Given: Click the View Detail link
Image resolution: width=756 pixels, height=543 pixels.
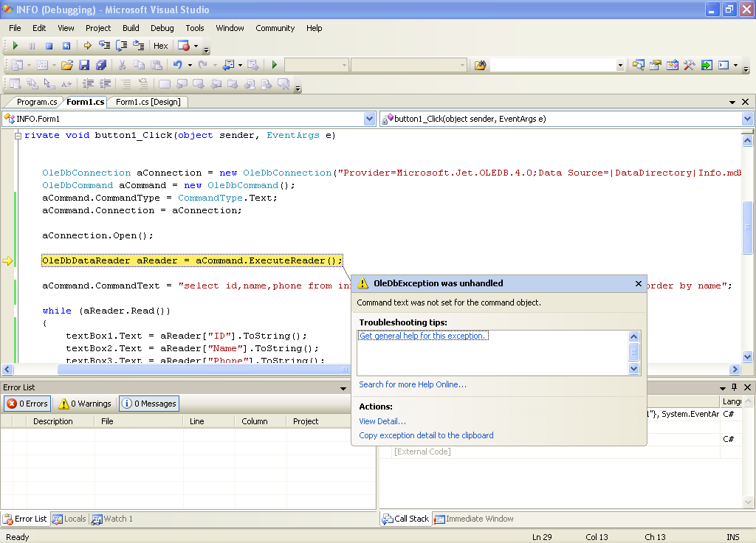Looking at the screenshot, I should [x=382, y=421].
